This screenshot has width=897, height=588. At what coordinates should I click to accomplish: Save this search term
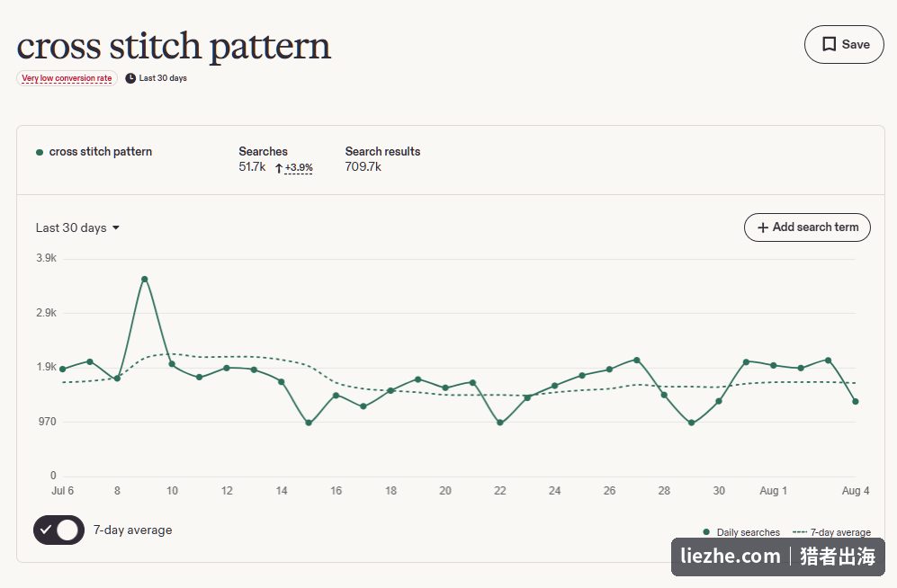[844, 45]
